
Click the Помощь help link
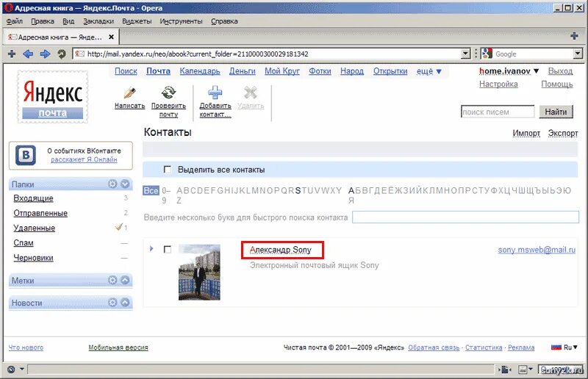pyautogui.click(x=557, y=84)
